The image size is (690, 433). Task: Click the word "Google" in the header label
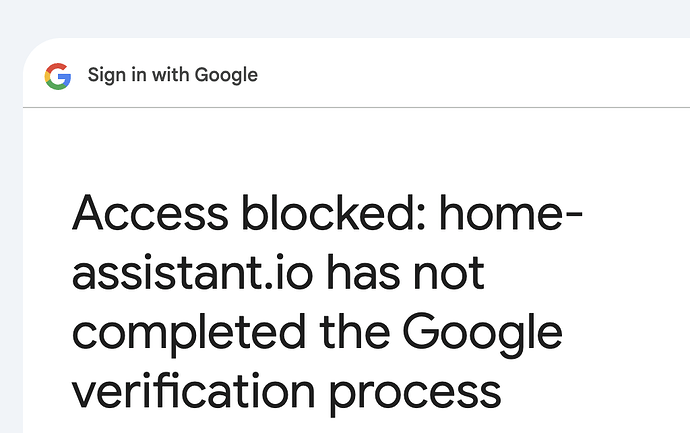(x=226, y=75)
